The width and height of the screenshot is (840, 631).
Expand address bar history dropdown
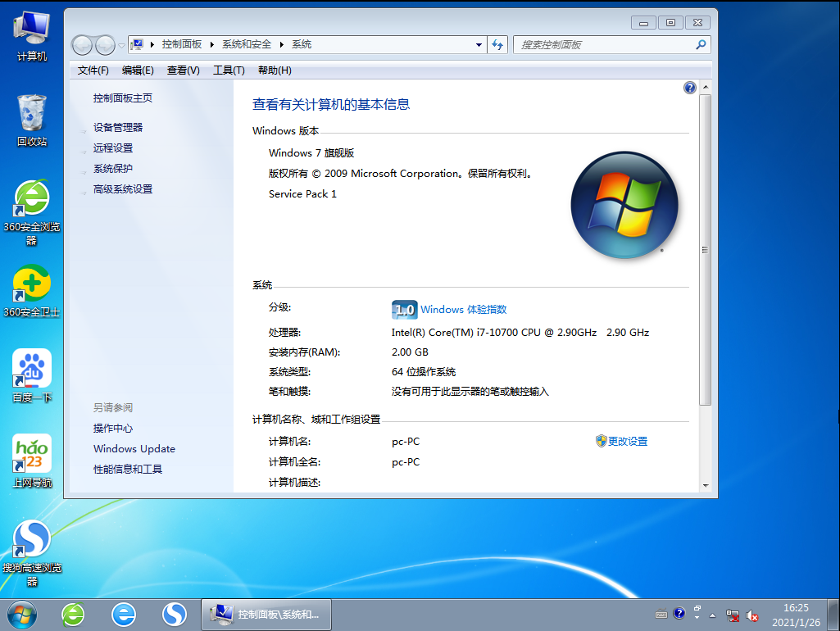[479, 45]
